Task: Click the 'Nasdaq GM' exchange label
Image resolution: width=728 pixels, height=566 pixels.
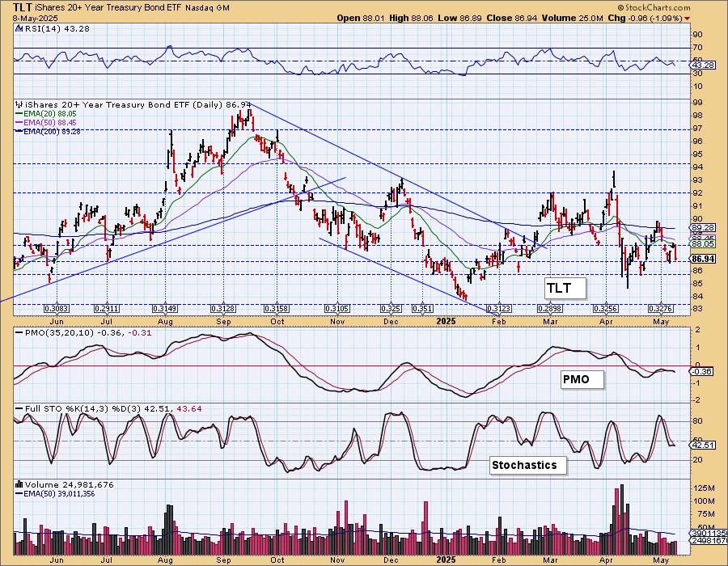Action: point(208,8)
